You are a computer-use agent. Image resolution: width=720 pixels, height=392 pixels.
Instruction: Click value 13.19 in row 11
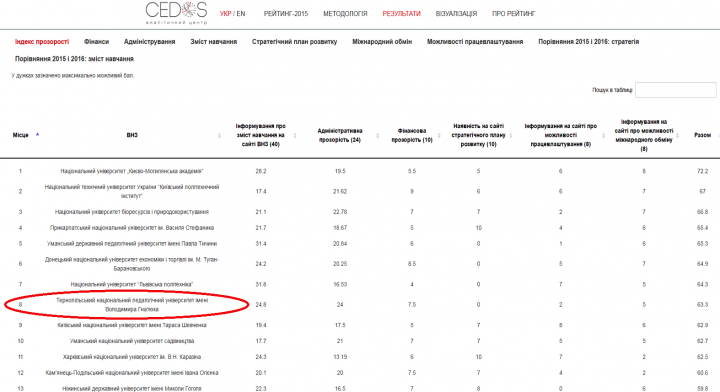[x=340, y=357]
